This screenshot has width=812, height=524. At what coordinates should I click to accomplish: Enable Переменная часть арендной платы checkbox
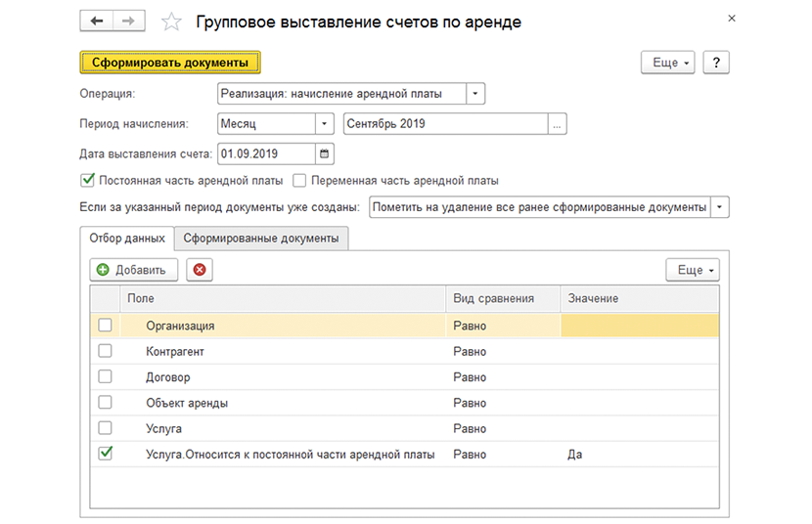(x=299, y=181)
